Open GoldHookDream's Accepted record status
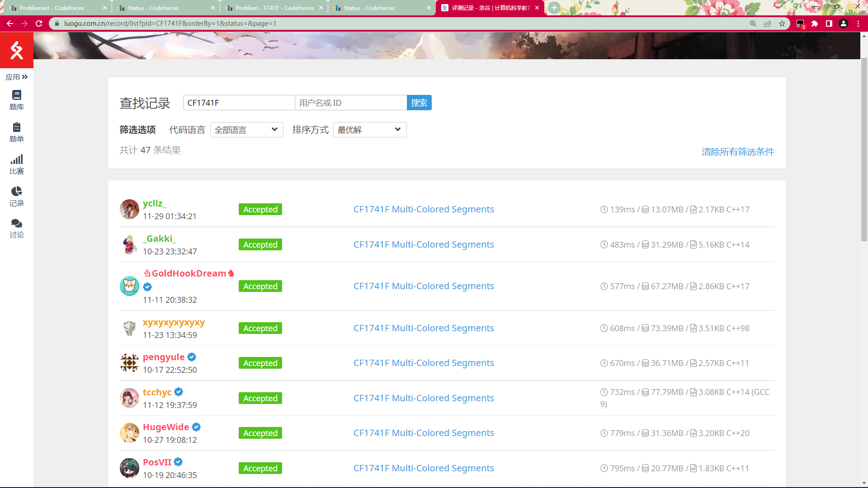This screenshot has height=488, width=868. click(260, 286)
